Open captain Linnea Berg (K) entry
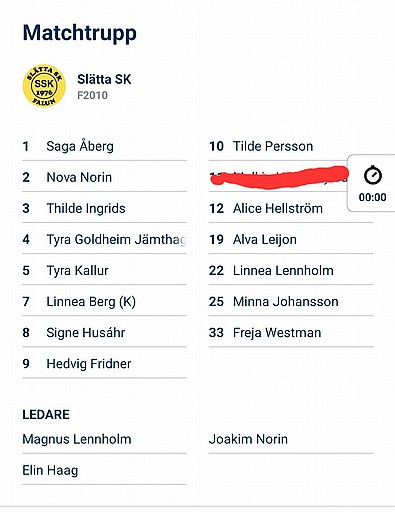395x512 pixels. click(x=104, y=302)
